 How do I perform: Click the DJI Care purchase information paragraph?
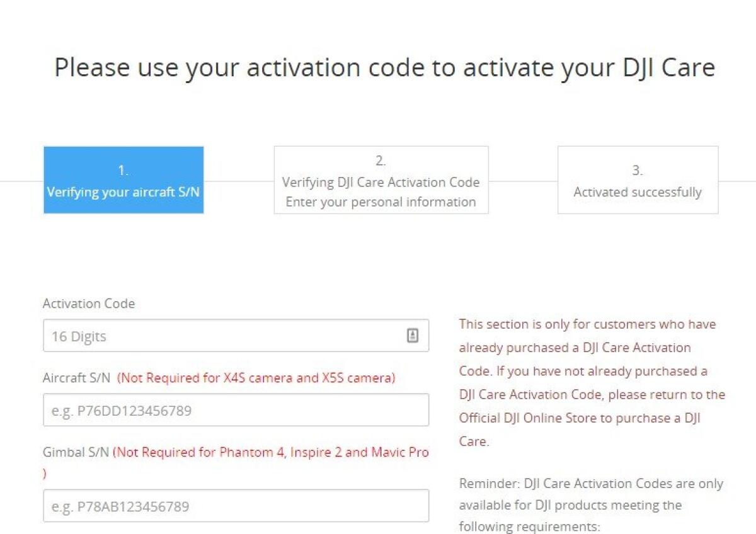pyautogui.click(x=591, y=382)
